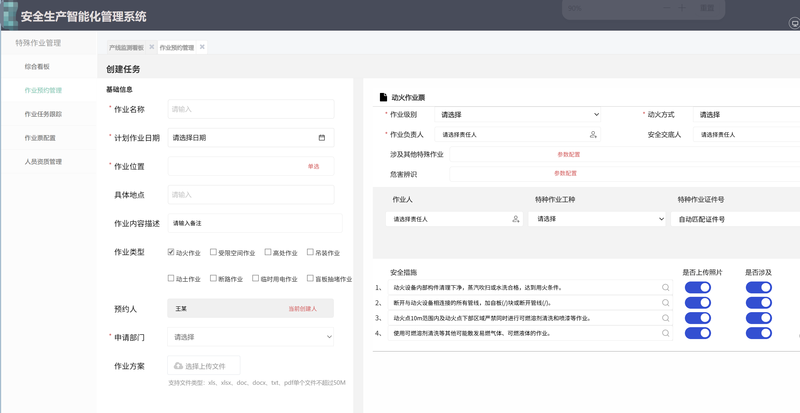Check the 临时用电作业 checkbox
Viewport: 800px width, 413px height.
click(256, 278)
